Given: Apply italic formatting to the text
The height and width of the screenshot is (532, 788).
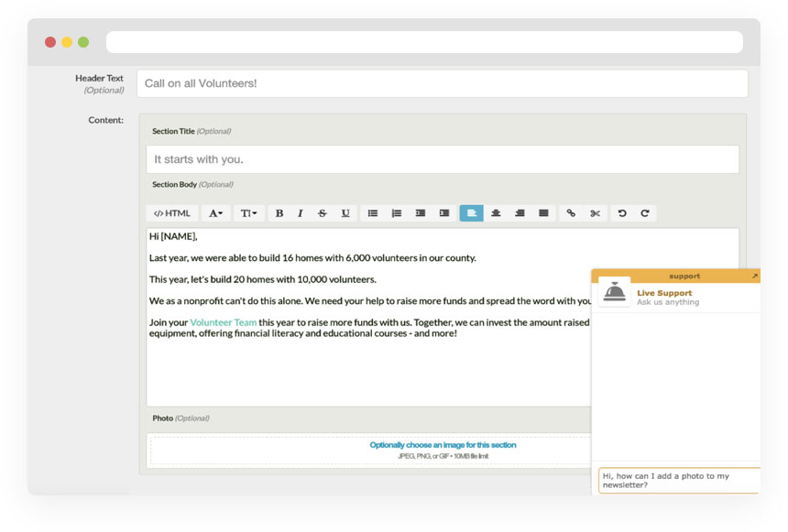Looking at the screenshot, I should 300,212.
